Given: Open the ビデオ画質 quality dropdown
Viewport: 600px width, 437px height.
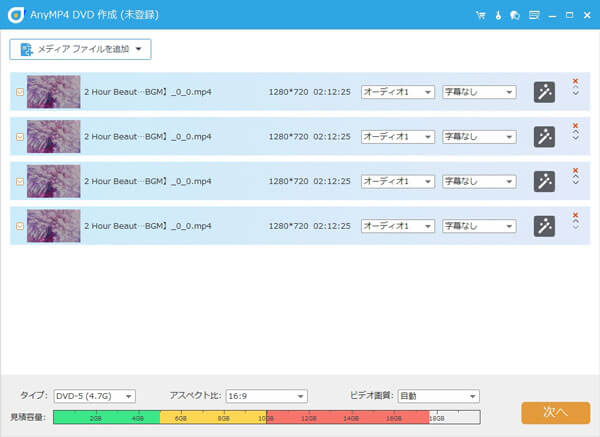Looking at the screenshot, I should point(438,396).
